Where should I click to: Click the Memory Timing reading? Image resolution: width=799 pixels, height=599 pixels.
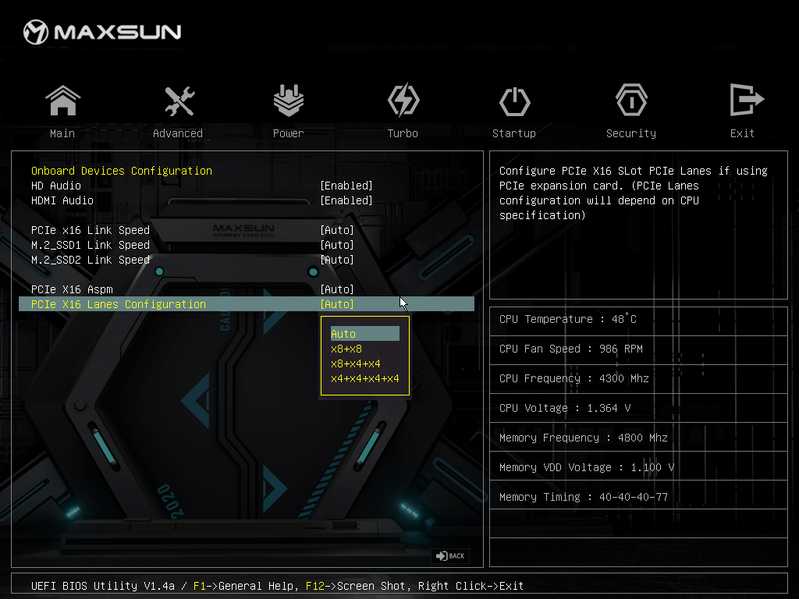(x=583, y=497)
